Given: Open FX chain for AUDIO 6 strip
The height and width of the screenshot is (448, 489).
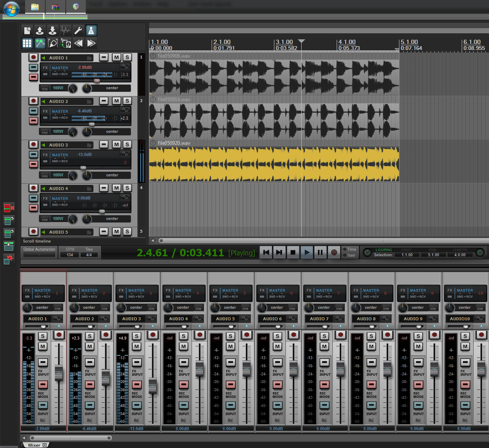Looking at the screenshot, I should 262,290.
